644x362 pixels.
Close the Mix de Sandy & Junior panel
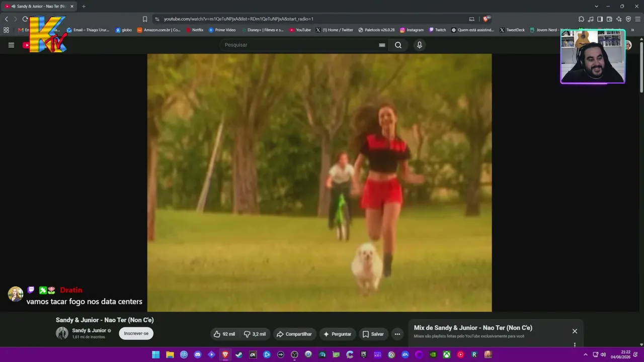(575, 331)
